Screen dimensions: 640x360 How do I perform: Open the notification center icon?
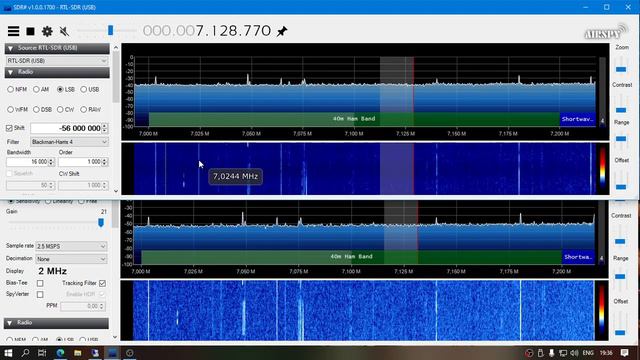624,353
